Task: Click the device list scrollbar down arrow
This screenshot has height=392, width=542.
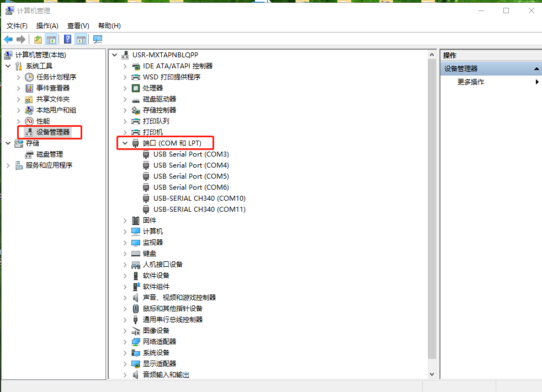Action: tap(432, 374)
